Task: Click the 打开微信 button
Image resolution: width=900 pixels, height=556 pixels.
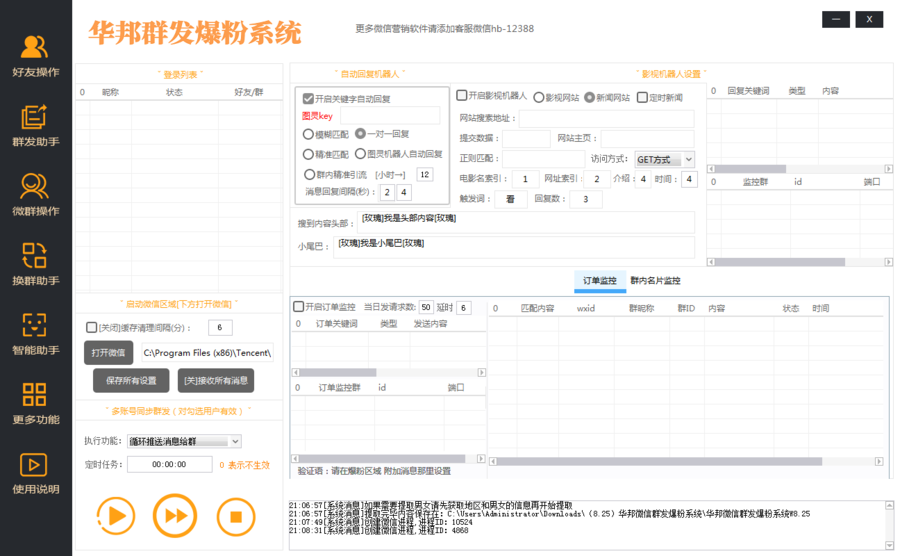Action: pyautogui.click(x=108, y=353)
